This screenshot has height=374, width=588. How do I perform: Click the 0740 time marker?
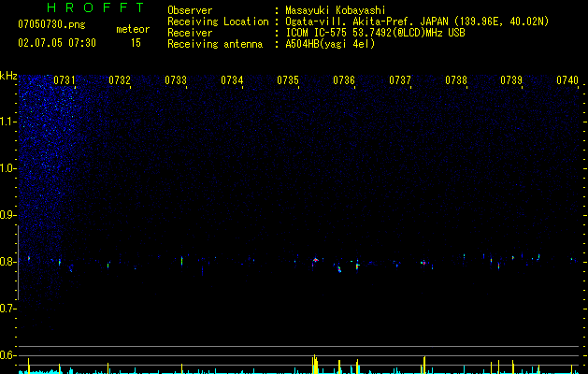[567, 80]
